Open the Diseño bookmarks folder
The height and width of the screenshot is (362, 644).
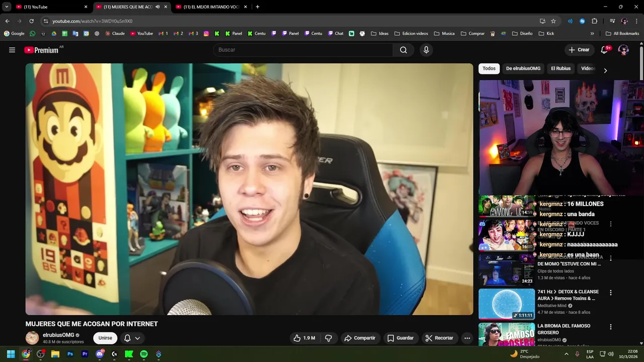click(x=522, y=34)
